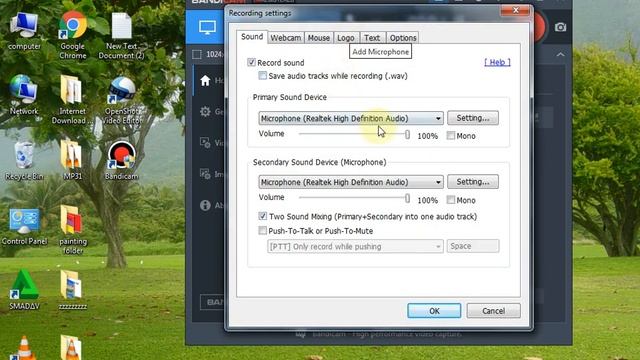Open Control Panel desktop icon
The height and width of the screenshot is (360, 640).
click(24, 227)
